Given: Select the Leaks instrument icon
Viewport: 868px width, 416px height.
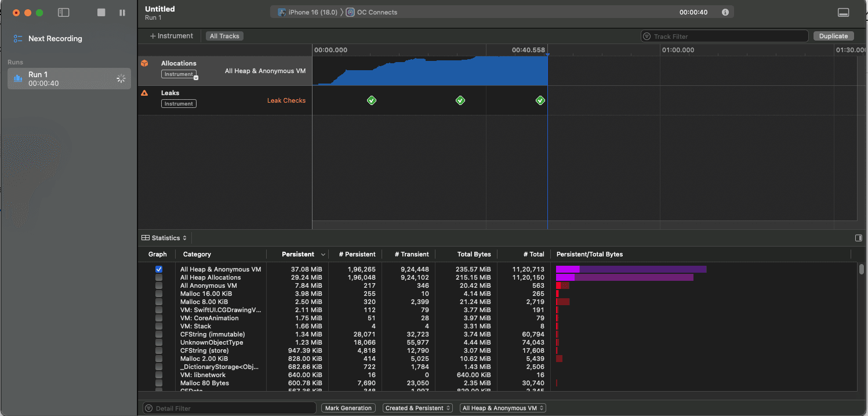Looking at the screenshot, I should pyautogui.click(x=145, y=93).
